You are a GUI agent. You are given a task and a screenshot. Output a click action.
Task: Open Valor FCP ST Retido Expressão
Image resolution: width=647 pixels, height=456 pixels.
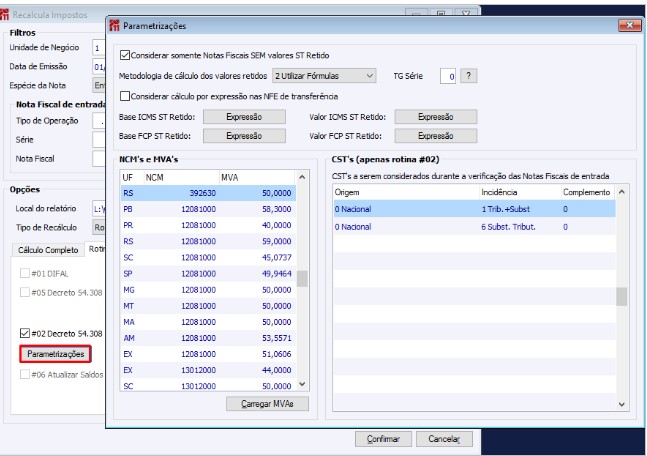point(436,136)
